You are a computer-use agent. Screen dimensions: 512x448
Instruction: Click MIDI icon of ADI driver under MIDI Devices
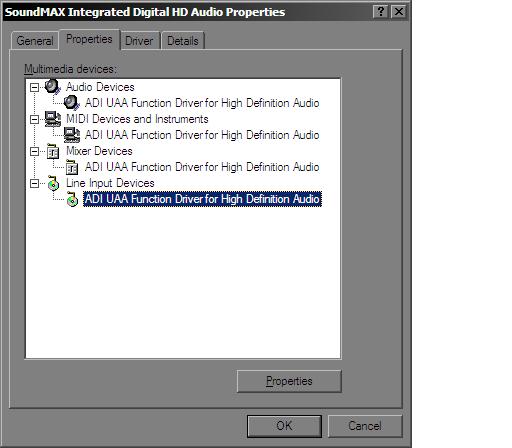click(72, 135)
